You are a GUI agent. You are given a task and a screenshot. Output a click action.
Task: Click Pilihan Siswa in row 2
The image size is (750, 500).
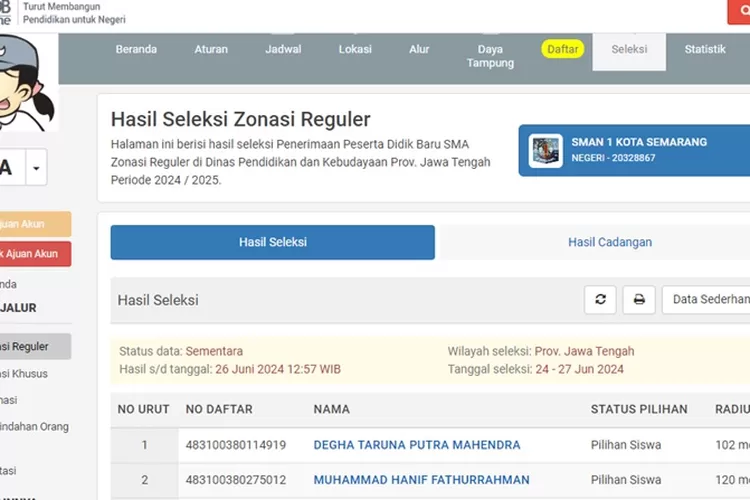[x=626, y=480]
